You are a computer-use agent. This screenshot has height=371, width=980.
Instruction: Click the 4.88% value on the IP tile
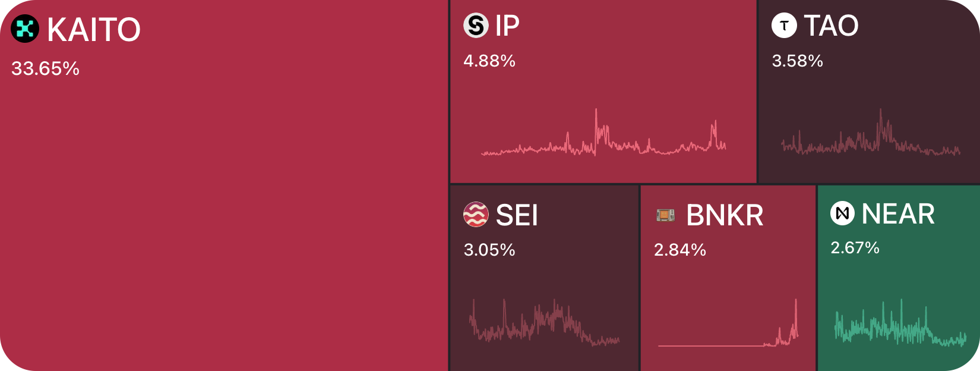pyautogui.click(x=489, y=61)
